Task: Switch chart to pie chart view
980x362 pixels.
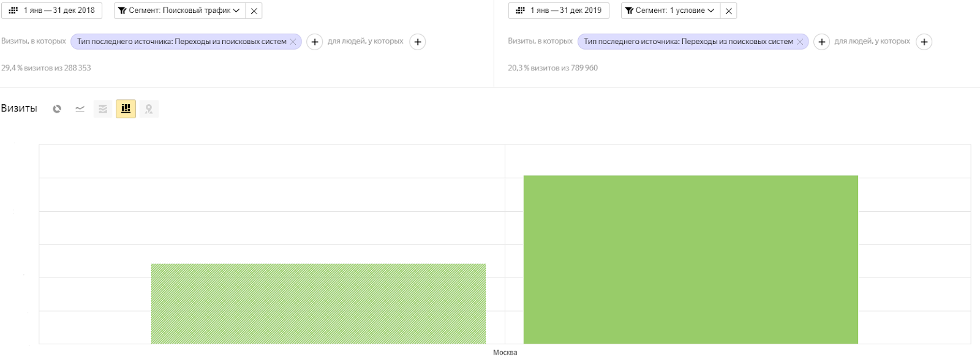Action: (x=57, y=109)
